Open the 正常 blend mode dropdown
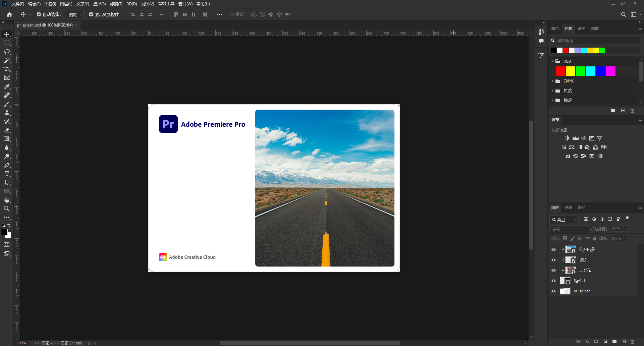 tap(570, 229)
